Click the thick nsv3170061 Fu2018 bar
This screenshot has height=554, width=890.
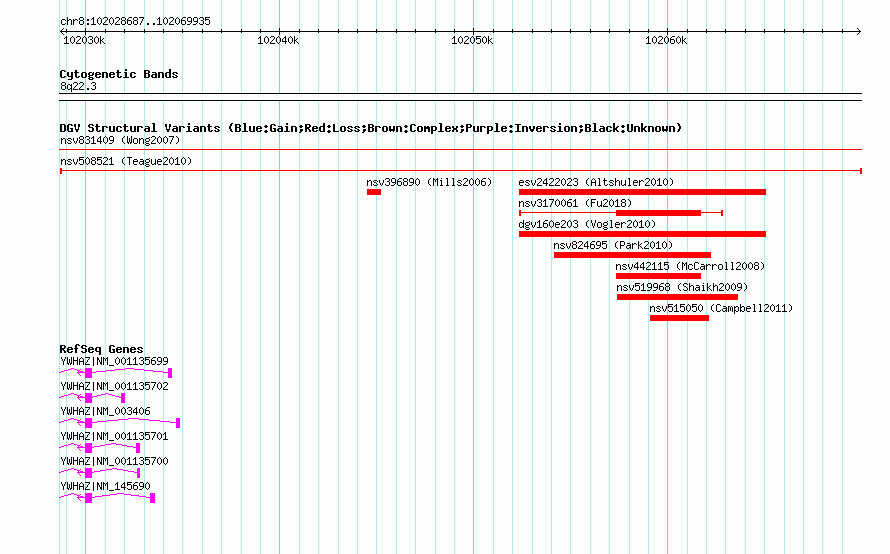pyautogui.click(x=658, y=213)
